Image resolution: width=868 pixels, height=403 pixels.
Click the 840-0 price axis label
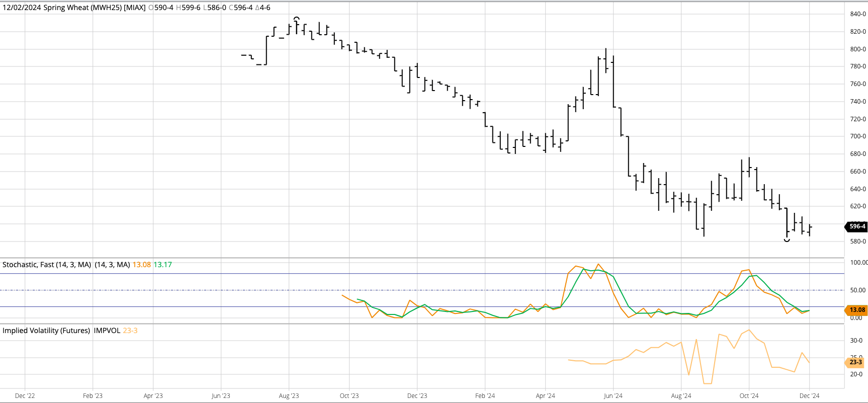coord(857,14)
